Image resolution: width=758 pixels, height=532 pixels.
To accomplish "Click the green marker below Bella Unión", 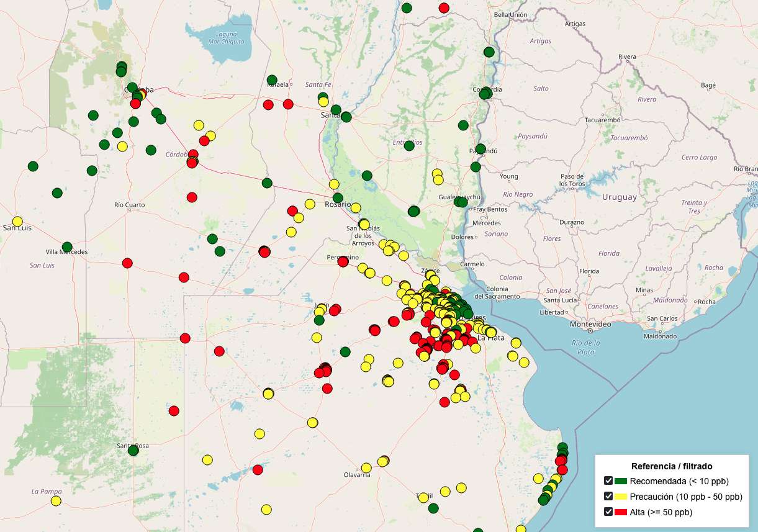I will click(489, 52).
